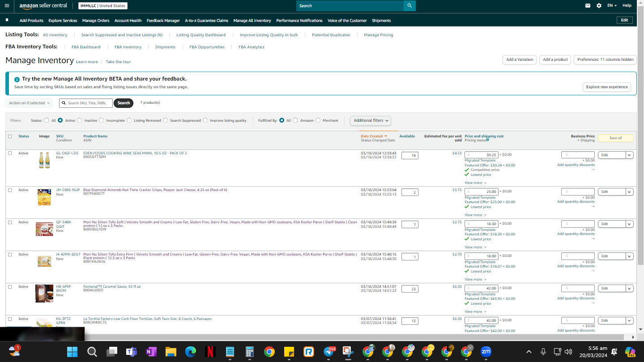Image resolution: width=644 pixels, height=362 pixels.
Task: Open the messages envelope icon
Action: [x=588, y=6]
